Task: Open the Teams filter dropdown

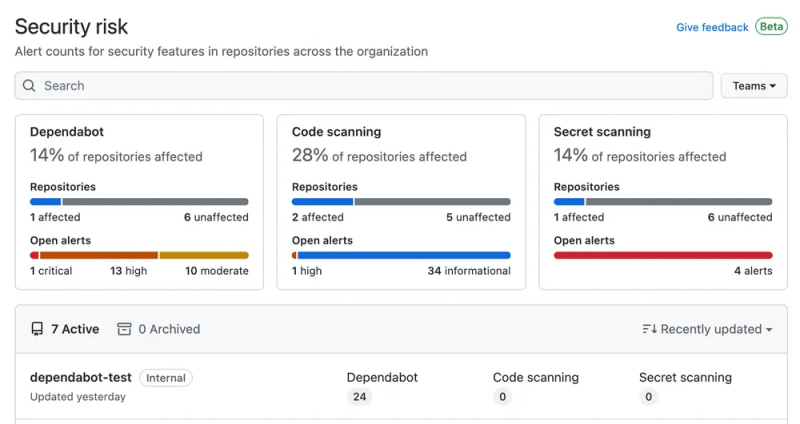Action: 753,86
